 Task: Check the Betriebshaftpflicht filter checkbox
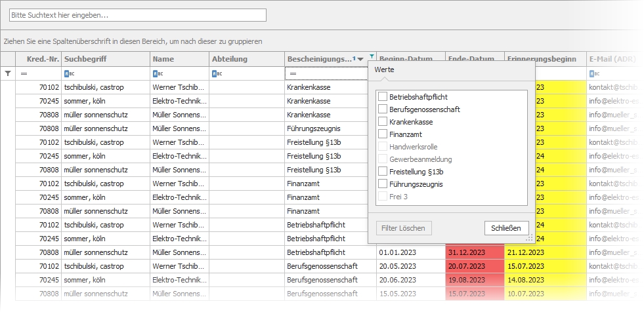click(383, 97)
